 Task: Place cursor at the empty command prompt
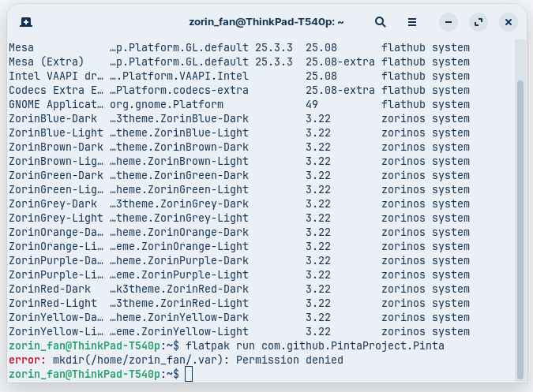pyautogui.click(x=189, y=374)
